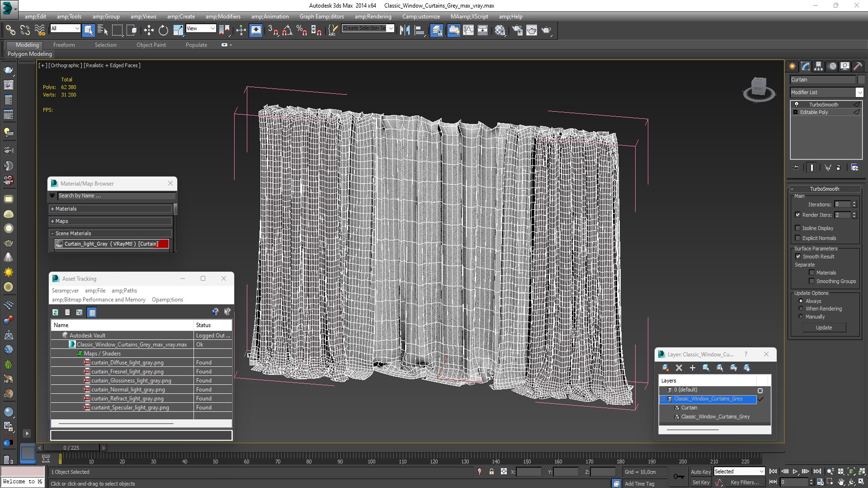This screenshot has height=488, width=868.
Task: Select the Link tool in main toolbar
Action: (x=10, y=30)
